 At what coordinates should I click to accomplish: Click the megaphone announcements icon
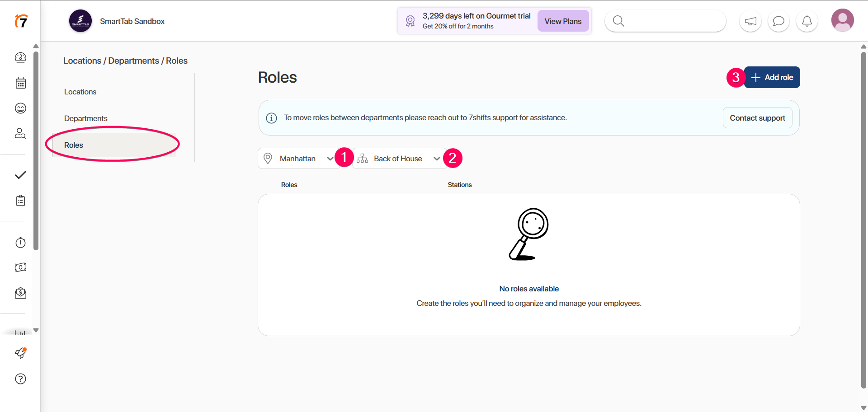point(750,21)
